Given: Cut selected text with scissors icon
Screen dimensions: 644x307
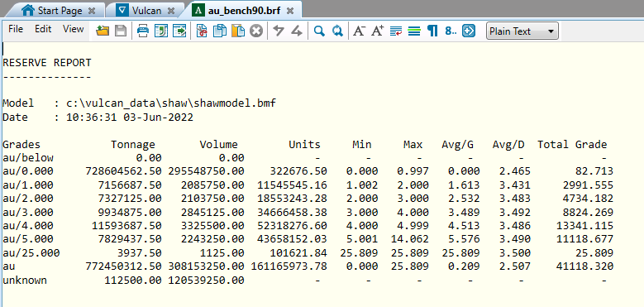Looking at the screenshot, I should (x=202, y=31).
